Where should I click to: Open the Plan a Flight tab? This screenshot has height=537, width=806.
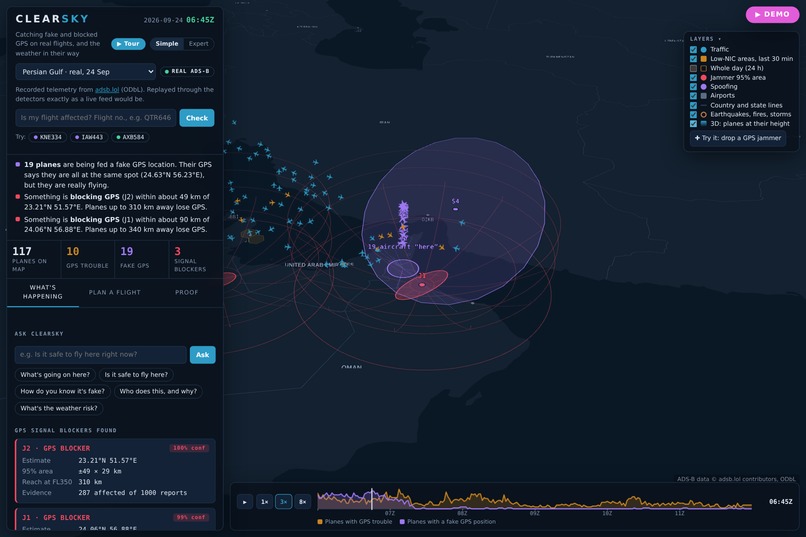coord(115,292)
